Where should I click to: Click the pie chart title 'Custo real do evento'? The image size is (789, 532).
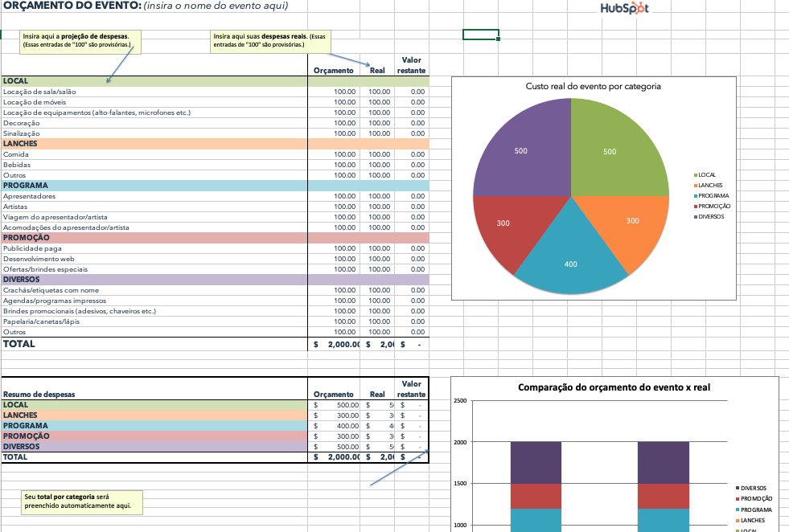(x=593, y=86)
